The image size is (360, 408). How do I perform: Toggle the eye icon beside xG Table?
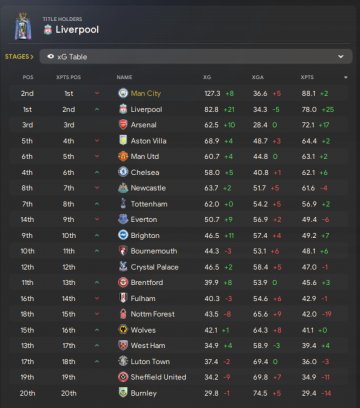[51, 56]
